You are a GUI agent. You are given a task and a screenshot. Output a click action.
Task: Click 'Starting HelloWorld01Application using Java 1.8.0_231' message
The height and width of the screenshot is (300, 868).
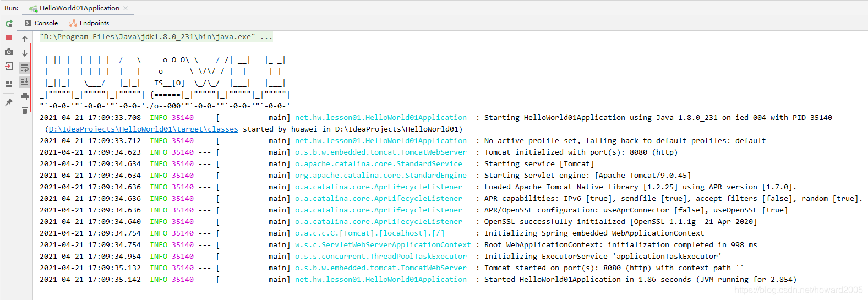(658, 118)
